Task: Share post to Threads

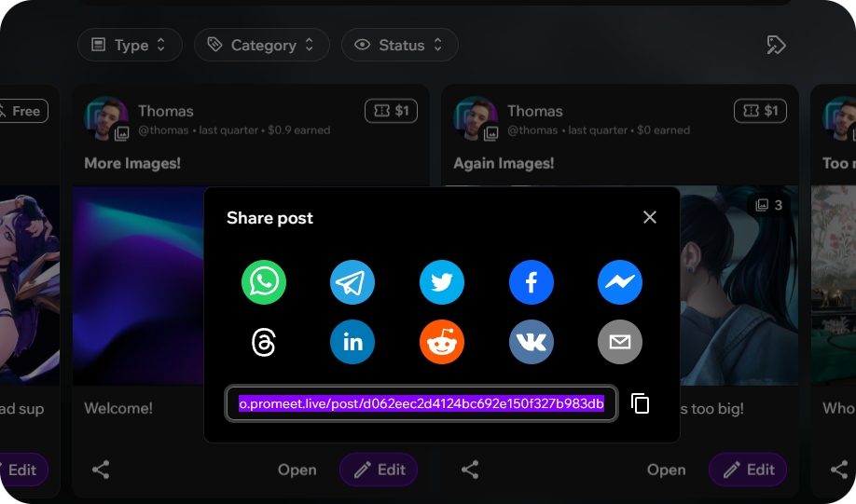Action: tap(264, 343)
